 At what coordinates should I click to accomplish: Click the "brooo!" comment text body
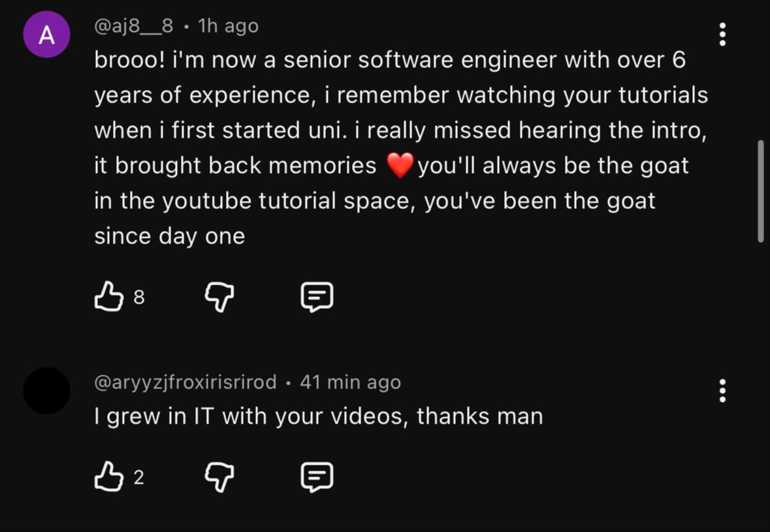[x=392, y=131]
